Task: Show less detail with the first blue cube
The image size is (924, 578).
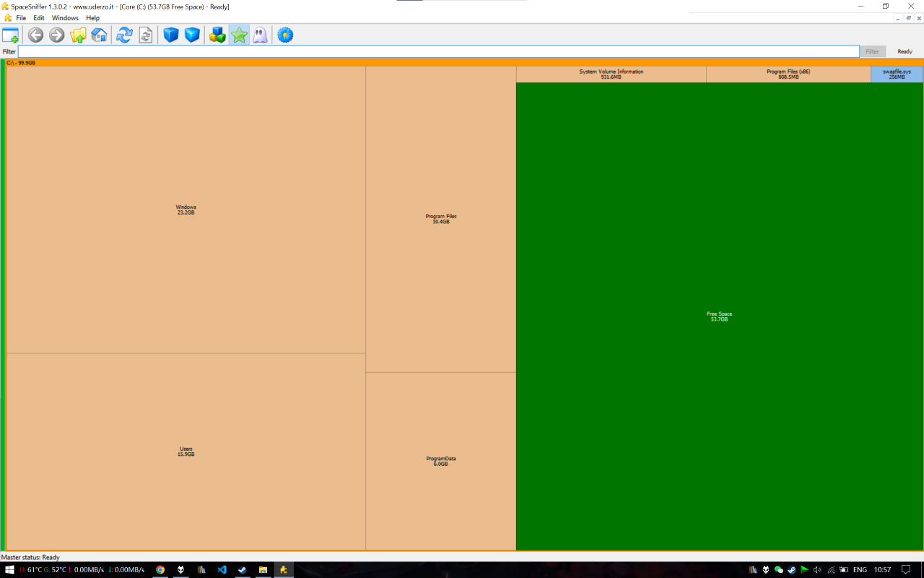Action: click(x=170, y=35)
